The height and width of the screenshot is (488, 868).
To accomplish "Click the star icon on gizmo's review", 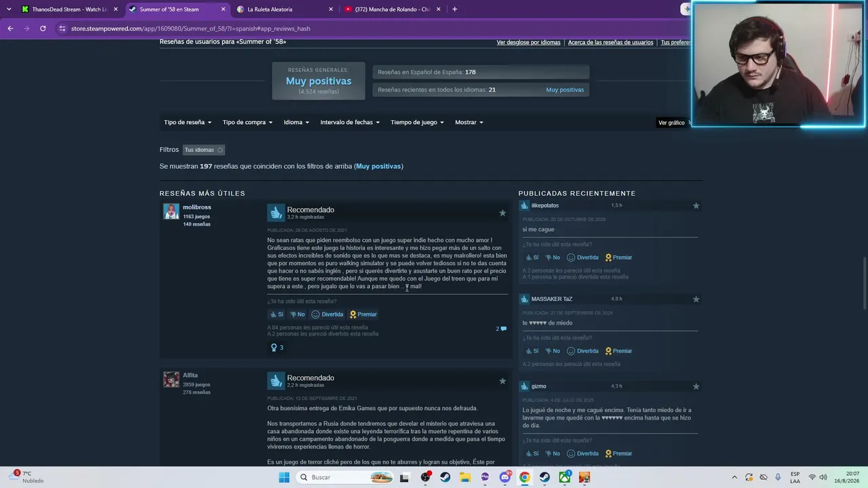I will 696,386.
